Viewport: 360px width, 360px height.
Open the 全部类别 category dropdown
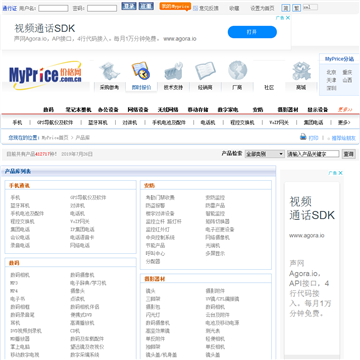click(264, 154)
